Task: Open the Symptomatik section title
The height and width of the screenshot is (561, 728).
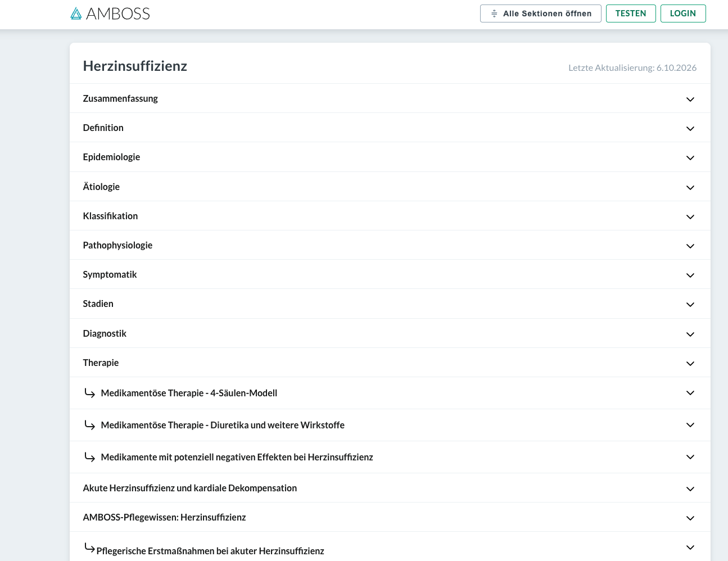Action: click(110, 274)
